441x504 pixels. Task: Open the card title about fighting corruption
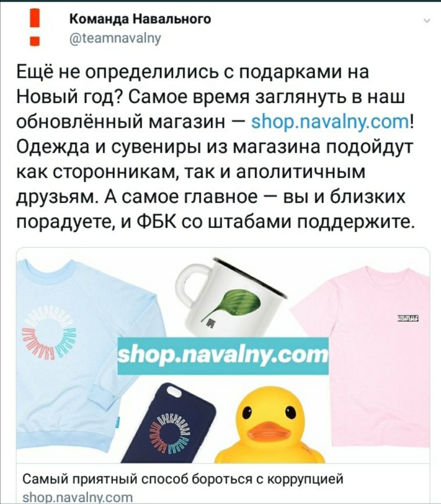coord(183,478)
